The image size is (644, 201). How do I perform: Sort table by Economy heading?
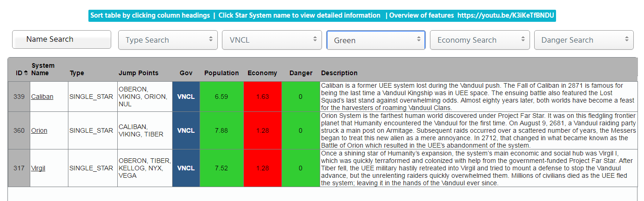(x=262, y=73)
